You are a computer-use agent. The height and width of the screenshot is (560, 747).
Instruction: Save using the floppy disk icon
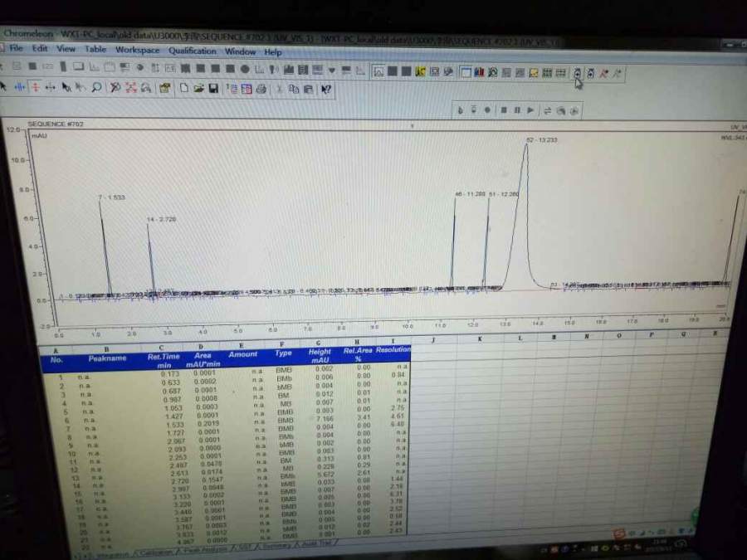[x=213, y=89]
